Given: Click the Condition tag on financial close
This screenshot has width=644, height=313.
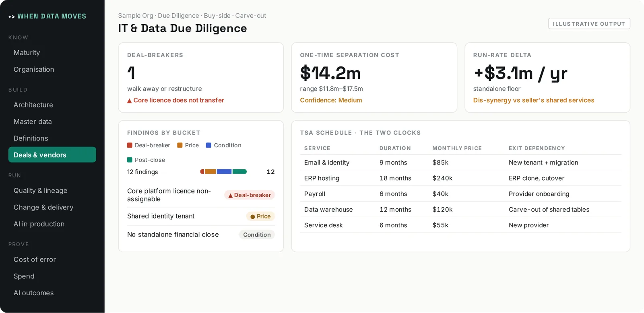Looking at the screenshot, I should pyautogui.click(x=257, y=235).
